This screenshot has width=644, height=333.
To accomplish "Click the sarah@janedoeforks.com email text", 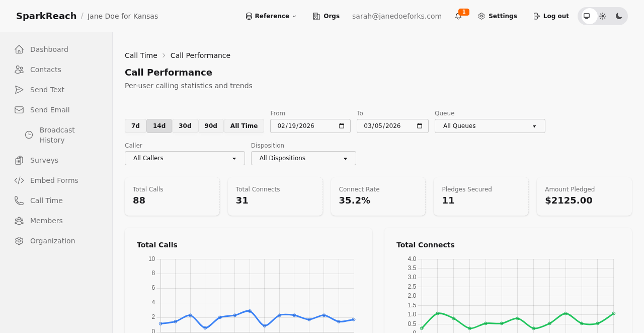I will point(397,16).
